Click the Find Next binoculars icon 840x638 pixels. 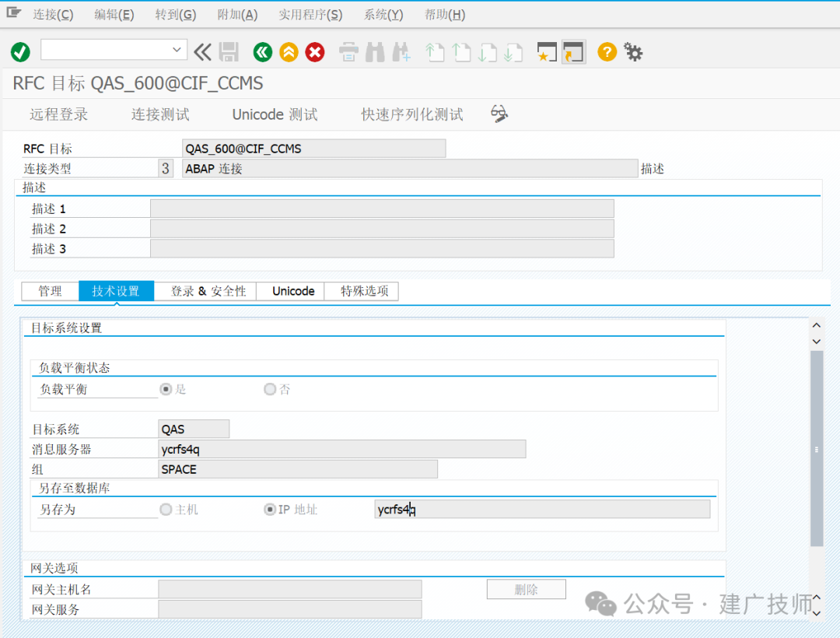click(x=401, y=52)
